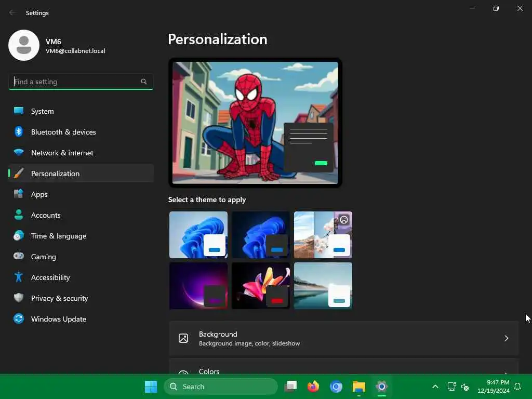Select the Apps category
532x399 pixels.
click(81, 194)
